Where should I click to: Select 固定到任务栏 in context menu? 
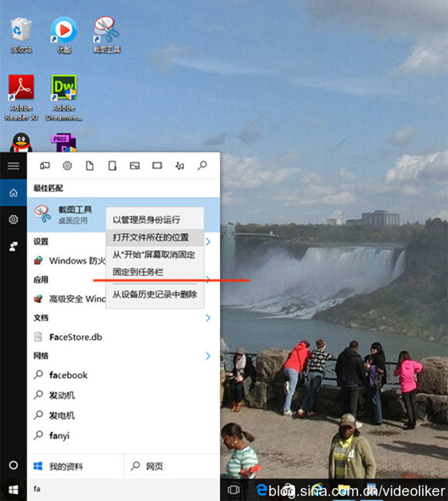(x=138, y=272)
